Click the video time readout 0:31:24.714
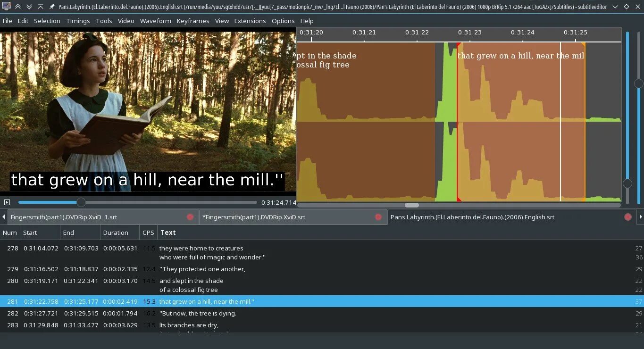The width and height of the screenshot is (644, 349). tap(279, 202)
